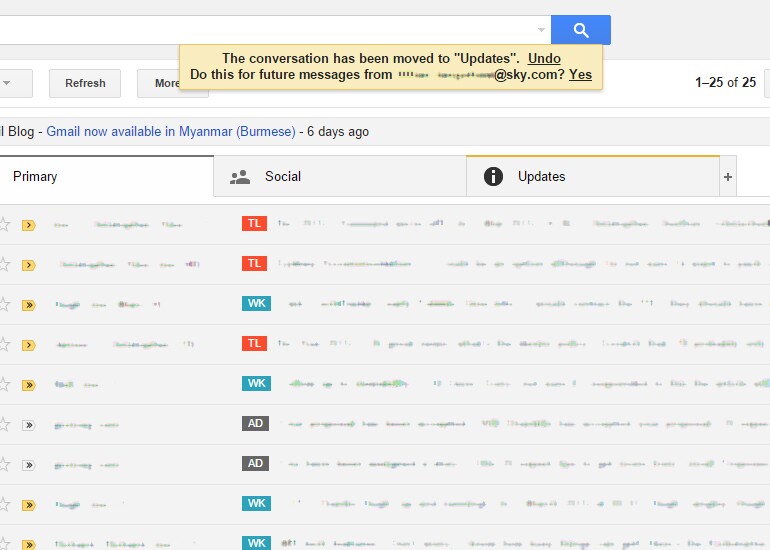This screenshot has width=770, height=550.
Task: Click the Social people icon
Action: click(x=240, y=177)
